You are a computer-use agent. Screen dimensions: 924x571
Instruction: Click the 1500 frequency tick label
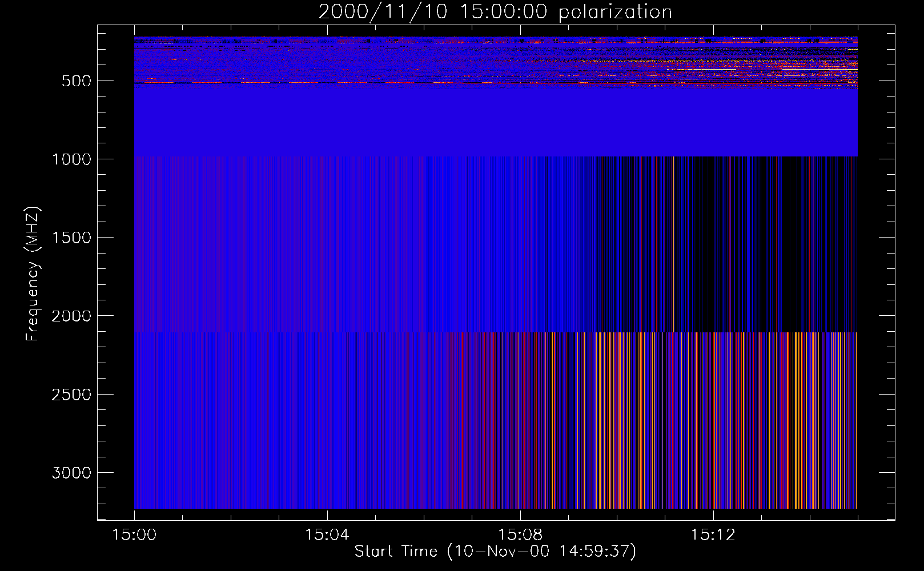point(71,238)
